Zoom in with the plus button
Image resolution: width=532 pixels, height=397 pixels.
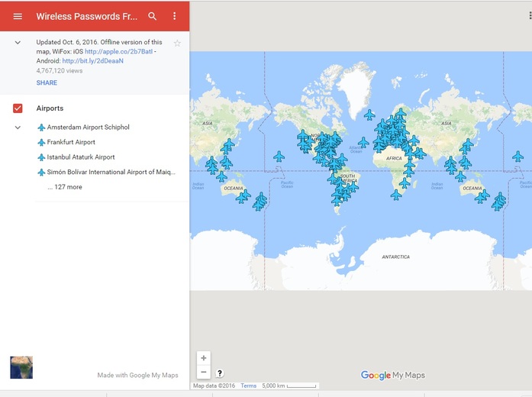click(x=203, y=358)
